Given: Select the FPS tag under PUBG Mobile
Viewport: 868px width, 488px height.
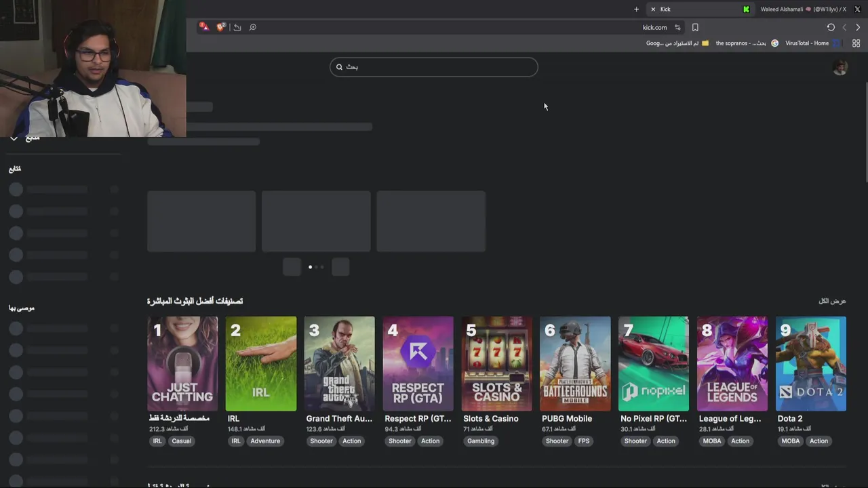Looking at the screenshot, I should point(584,441).
